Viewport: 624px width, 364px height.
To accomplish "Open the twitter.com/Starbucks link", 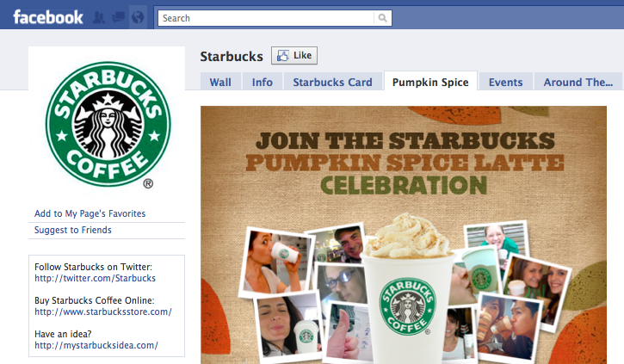I will 96,278.
